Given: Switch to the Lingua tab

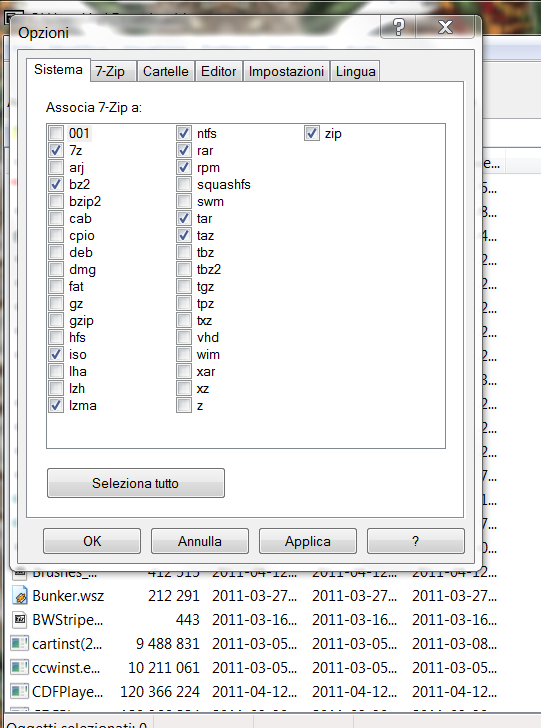Looking at the screenshot, I should click(x=355, y=72).
